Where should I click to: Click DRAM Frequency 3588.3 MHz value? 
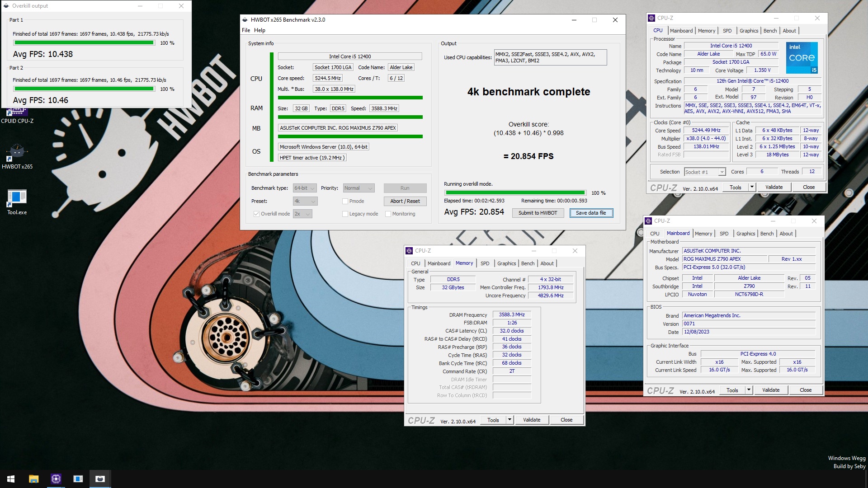click(x=511, y=315)
